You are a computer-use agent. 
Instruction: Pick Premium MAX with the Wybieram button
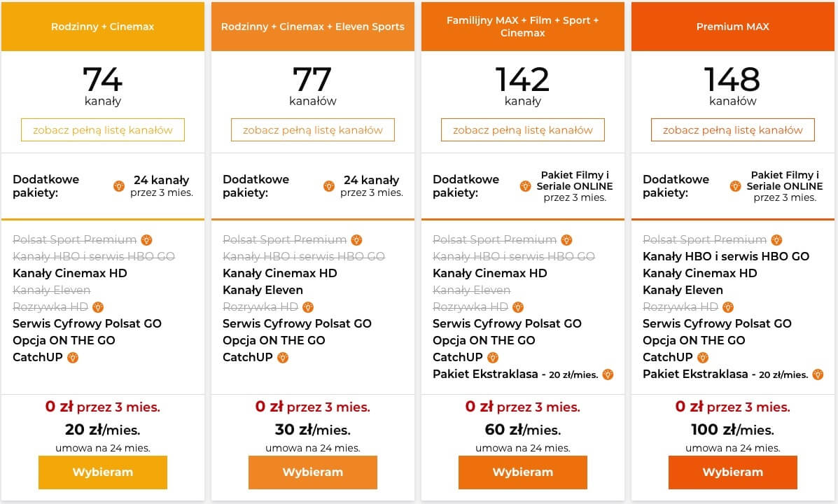(733, 472)
